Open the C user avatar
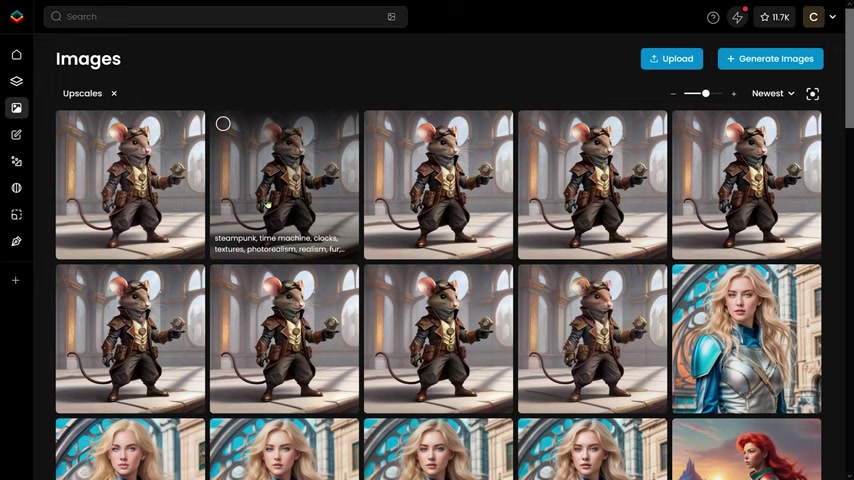Image resolution: width=854 pixels, height=480 pixels. point(813,17)
